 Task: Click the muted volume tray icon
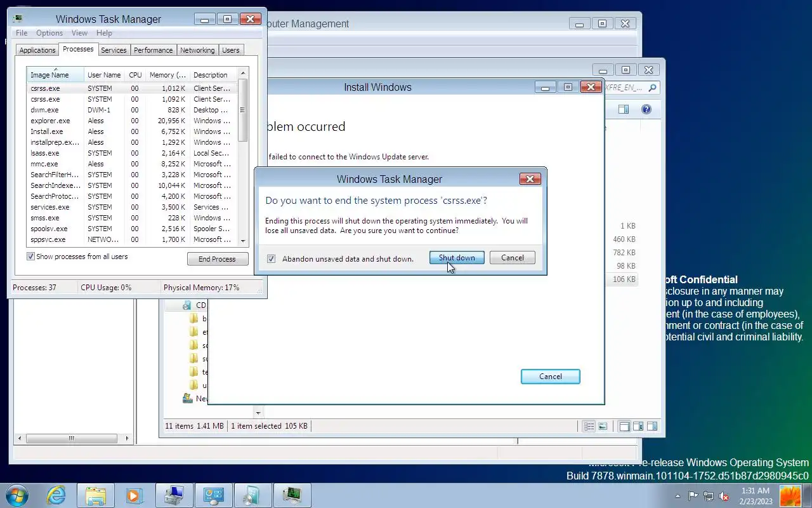(x=723, y=496)
